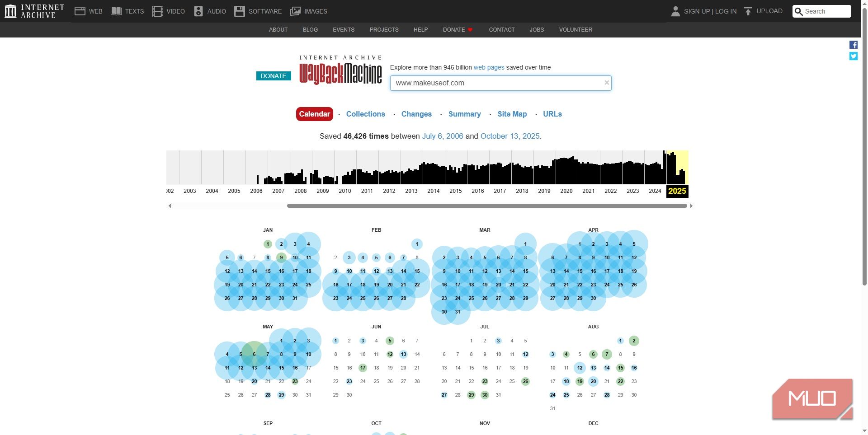The height and width of the screenshot is (435, 868).
Task: Click the page vertical scrollbar thumb
Action: click(x=864, y=147)
